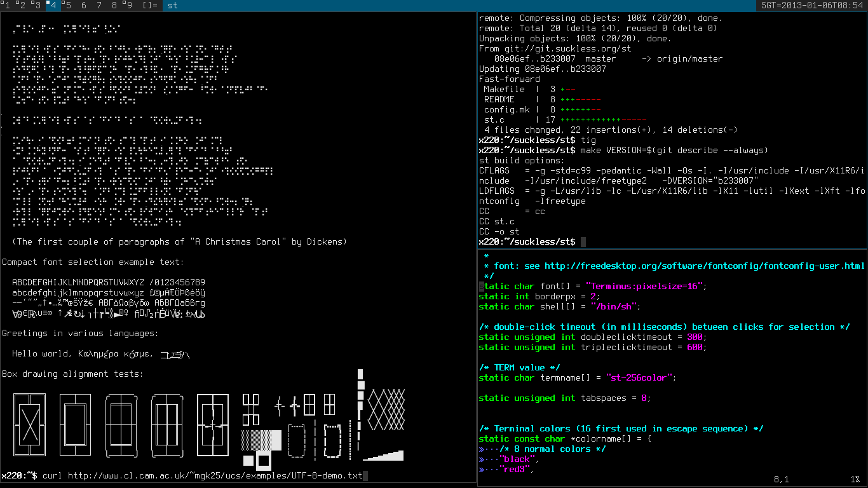Open empty workspace tag 6
868x488 pixels.
click(x=83, y=5)
